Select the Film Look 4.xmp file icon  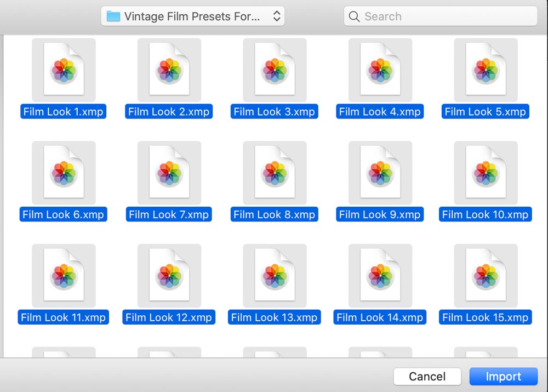click(x=380, y=70)
